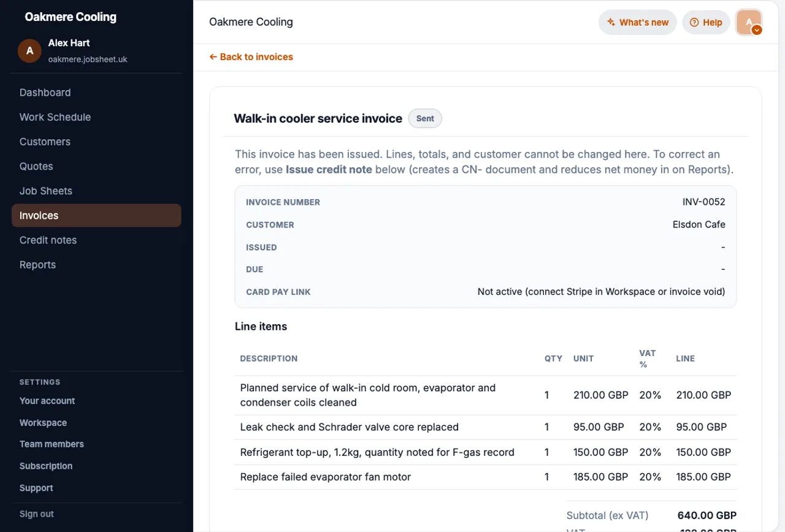Open Team members settings
This screenshot has height=532, width=785.
point(52,444)
